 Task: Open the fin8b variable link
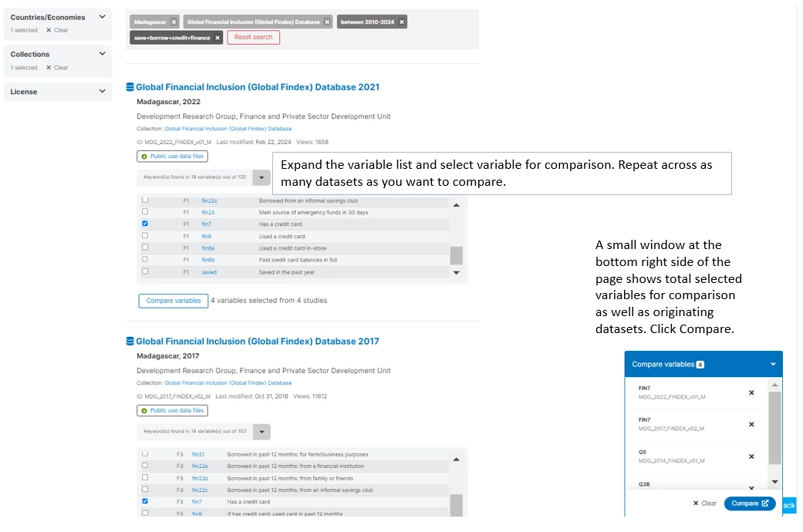click(x=208, y=260)
